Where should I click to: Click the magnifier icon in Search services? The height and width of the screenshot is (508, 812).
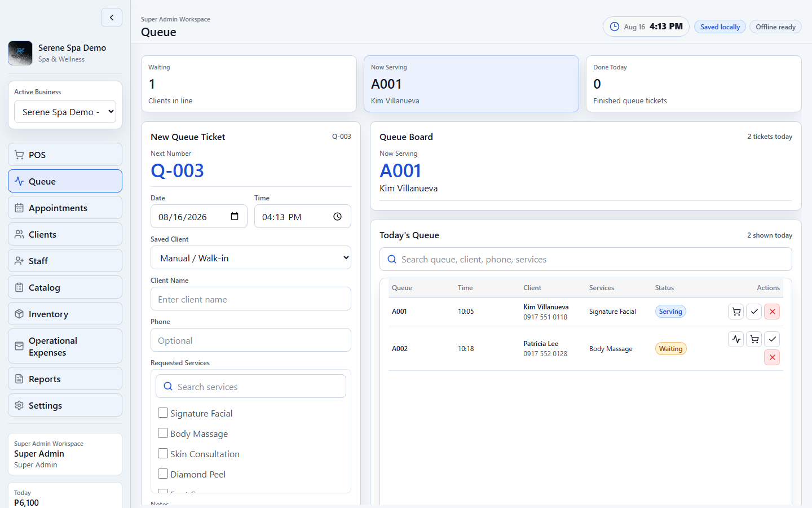(168, 387)
